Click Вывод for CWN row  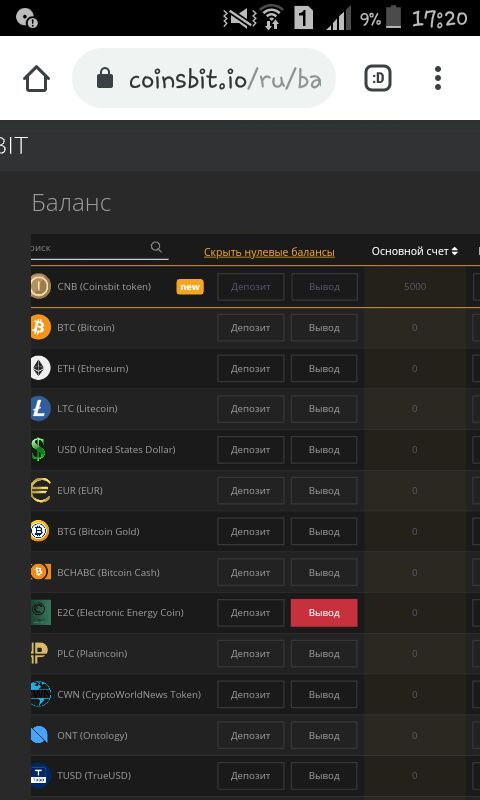[x=324, y=694]
